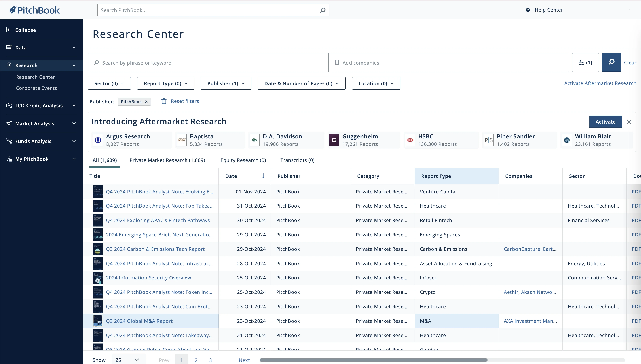
Task: Expand the My PitchBook section
Action: (x=74, y=159)
